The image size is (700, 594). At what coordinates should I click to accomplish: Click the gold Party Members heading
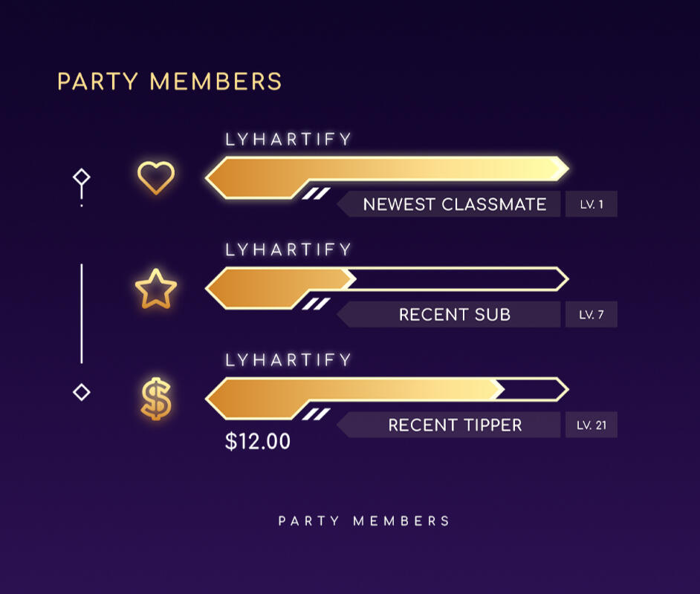click(169, 81)
